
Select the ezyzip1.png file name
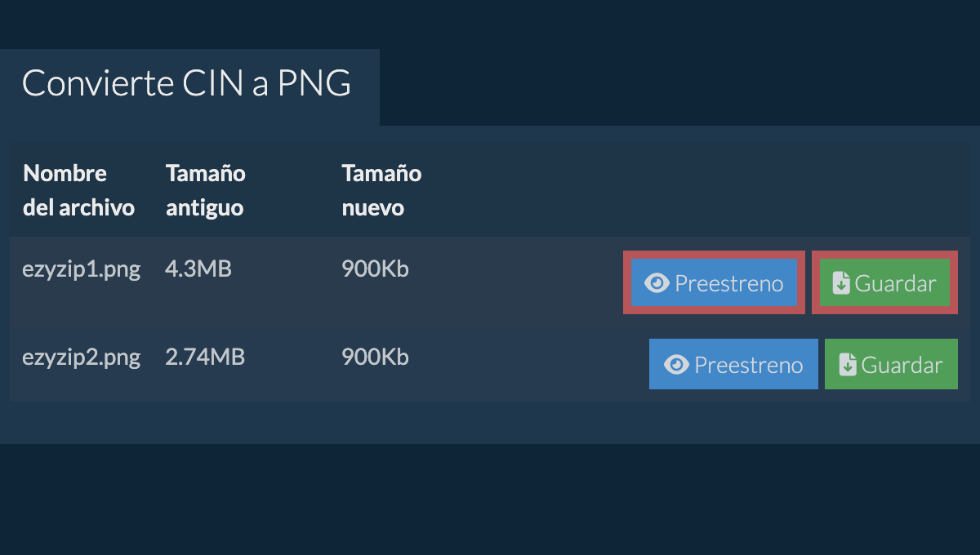click(82, 269)
